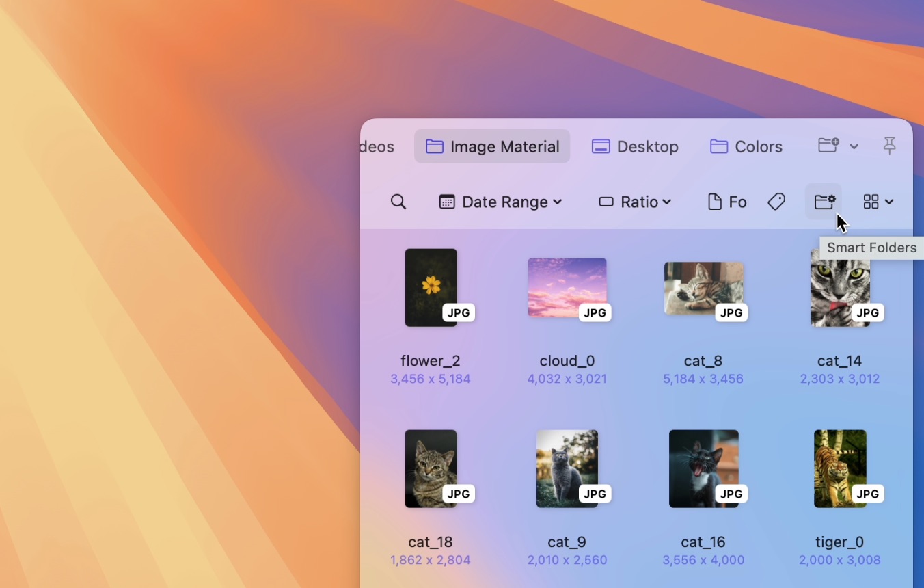924x588 pixels.
Task: Click the pin icon in the top bar
Action: 889,146
